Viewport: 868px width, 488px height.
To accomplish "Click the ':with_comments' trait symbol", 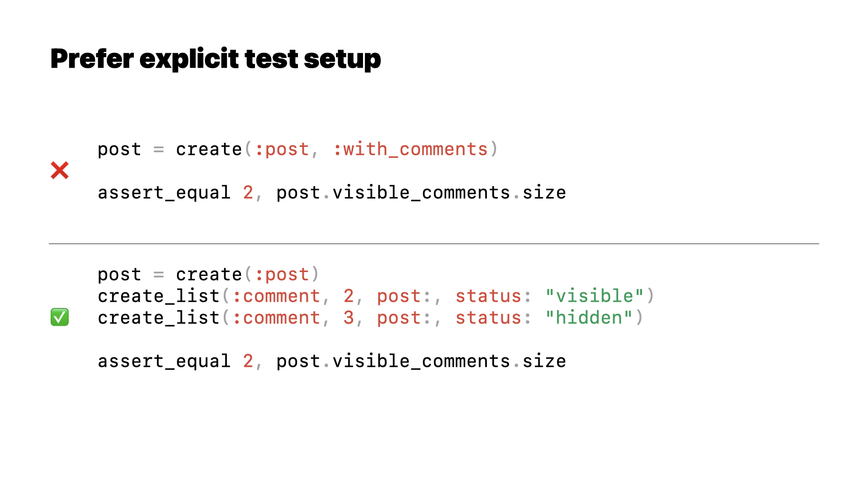I will 410,149.
